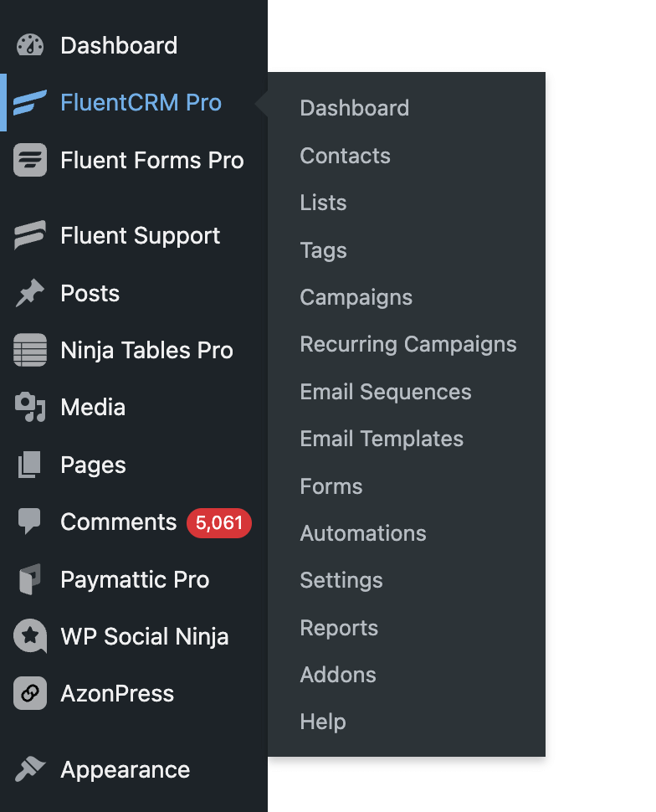Click the 5,061 comments count badge
Screen dimensions: 656x812
click(x=218, y=522)
